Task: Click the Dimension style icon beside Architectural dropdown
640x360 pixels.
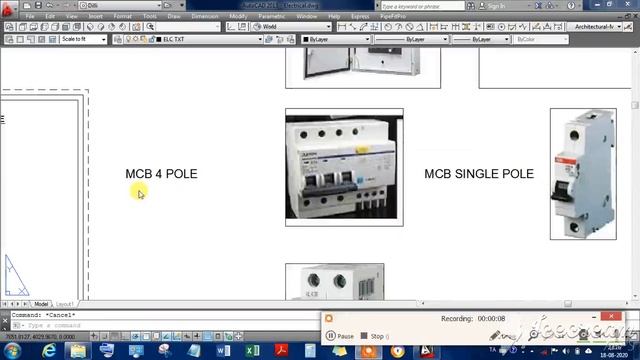Action: [x=629, y=27]
